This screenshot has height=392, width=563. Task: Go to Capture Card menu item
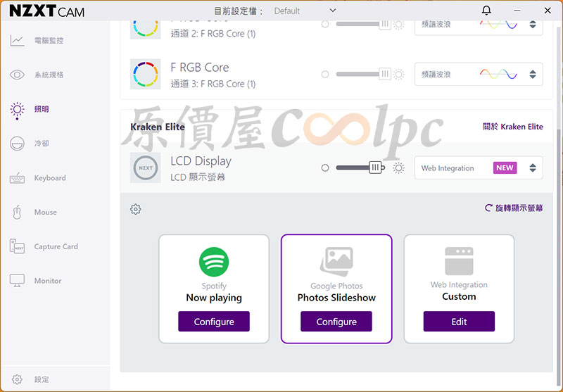coord(56,246)
